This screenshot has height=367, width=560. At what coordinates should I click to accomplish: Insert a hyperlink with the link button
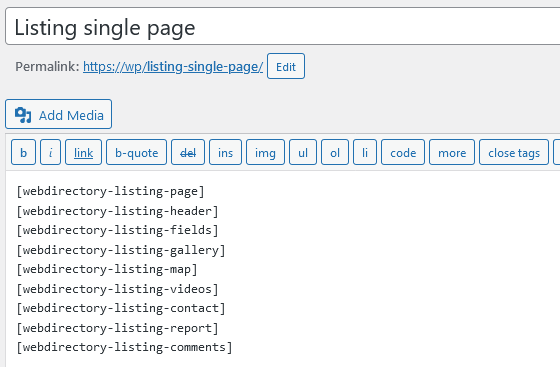tap(84, 152)
